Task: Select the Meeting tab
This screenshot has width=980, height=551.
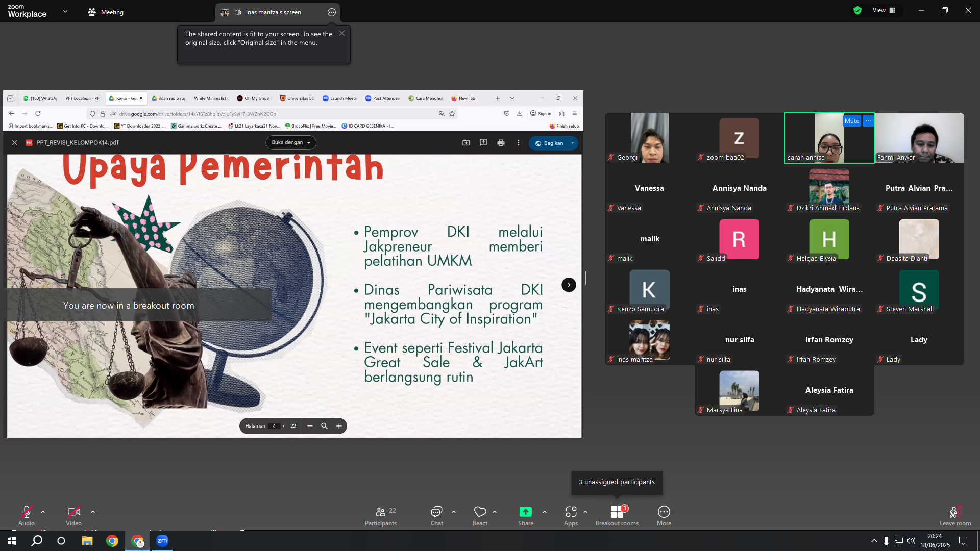Action: [x=106, y=12]
